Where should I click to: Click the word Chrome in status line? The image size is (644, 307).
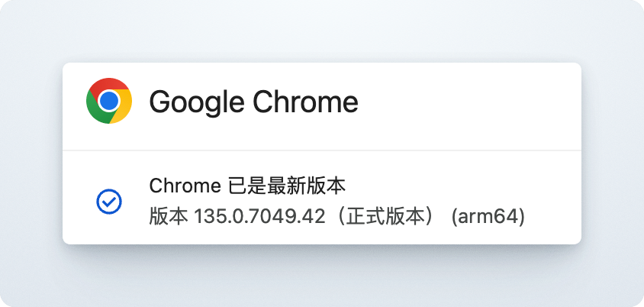pos(185,186)
